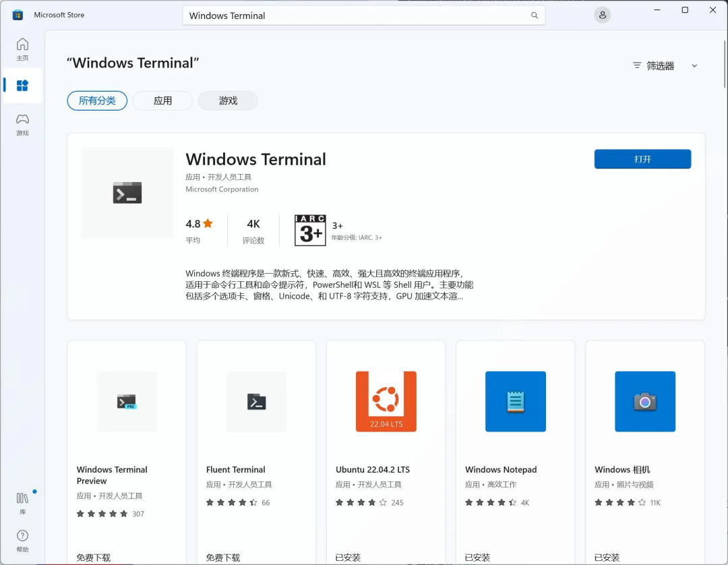Click the 应用 • 照片与视频 category label
The width and height of the screenshot is (728, 565).
click(624, 484)
